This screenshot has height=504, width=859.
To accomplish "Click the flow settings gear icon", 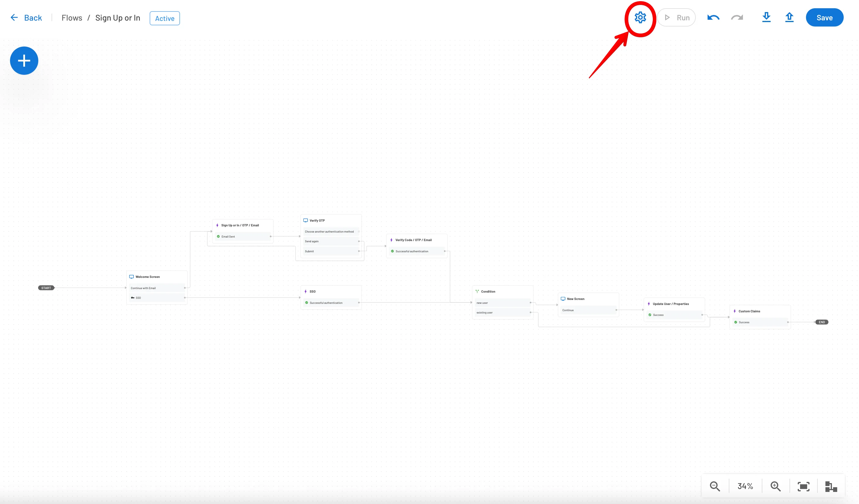I will click(x=640, y=17).
